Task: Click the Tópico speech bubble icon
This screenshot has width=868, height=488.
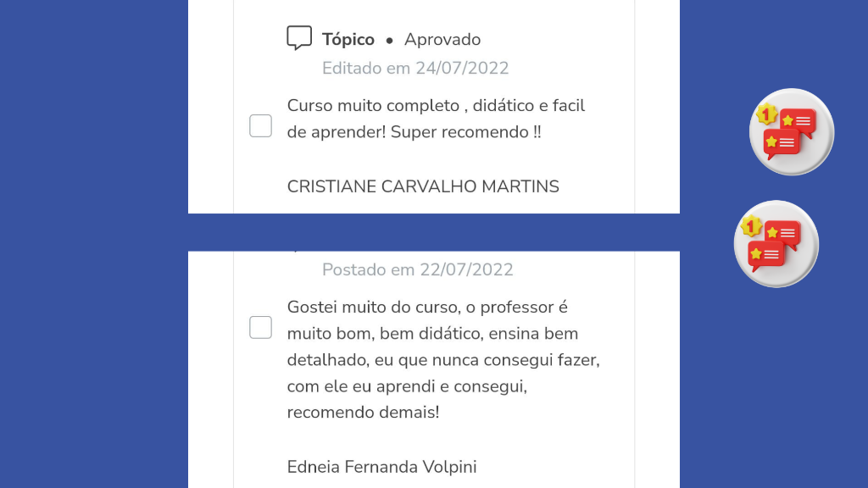Action: (x=299, y=38)
